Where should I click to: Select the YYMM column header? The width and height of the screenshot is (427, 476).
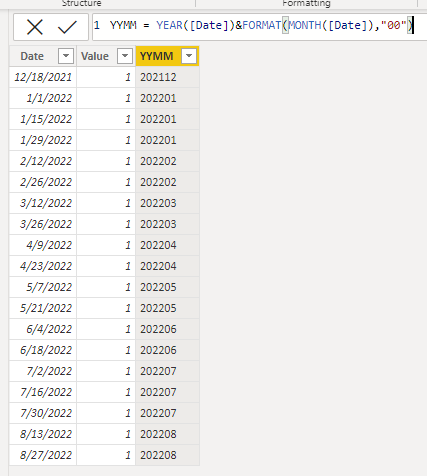click(x=167, y=56)
